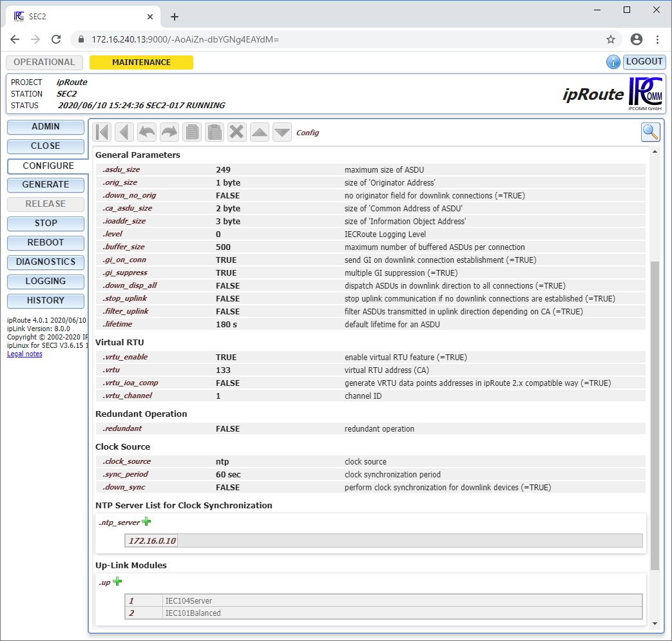Click the delete X toolbar icon
Image resolution: width=672 pixels, height=641 pixels.
237,132
